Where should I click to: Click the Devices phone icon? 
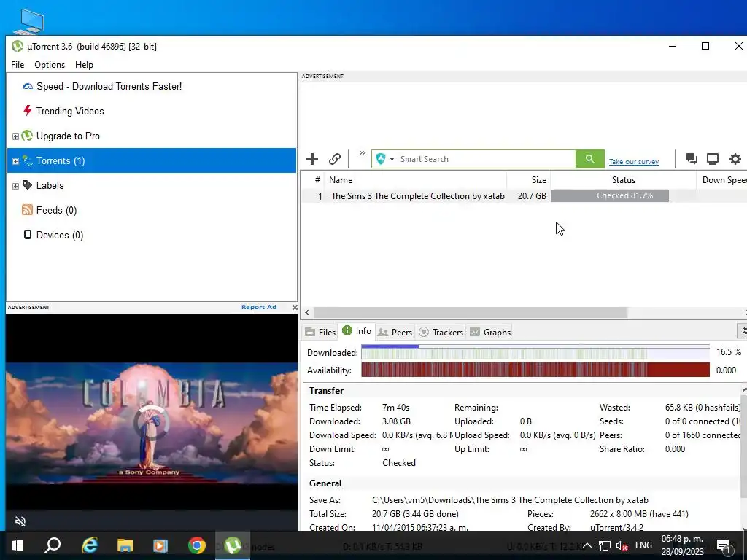point(28,234)
